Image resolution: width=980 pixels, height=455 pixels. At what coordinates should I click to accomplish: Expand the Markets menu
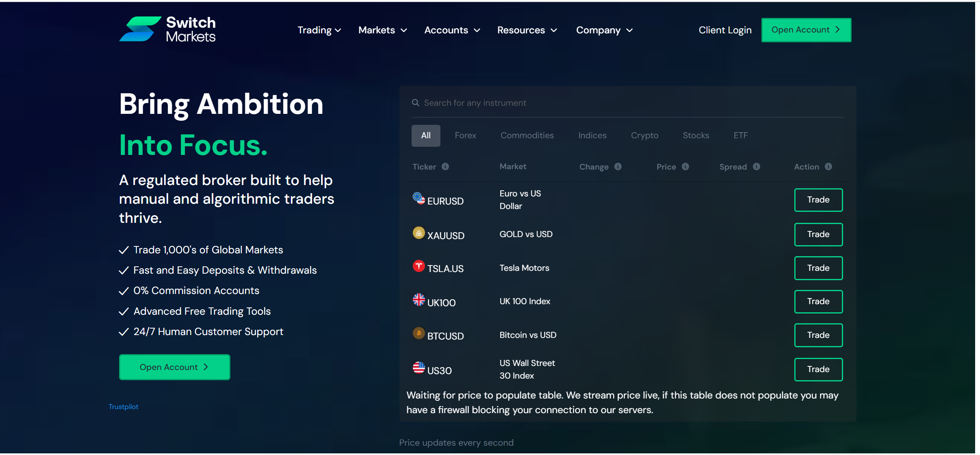[383, 30]
